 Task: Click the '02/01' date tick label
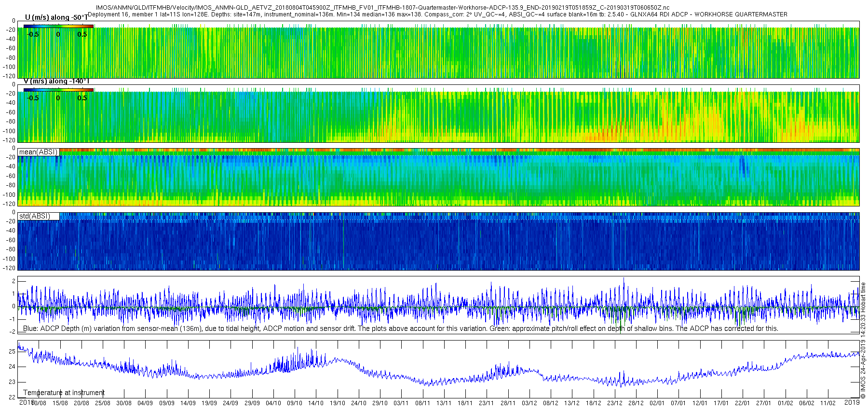click(657, 403)
